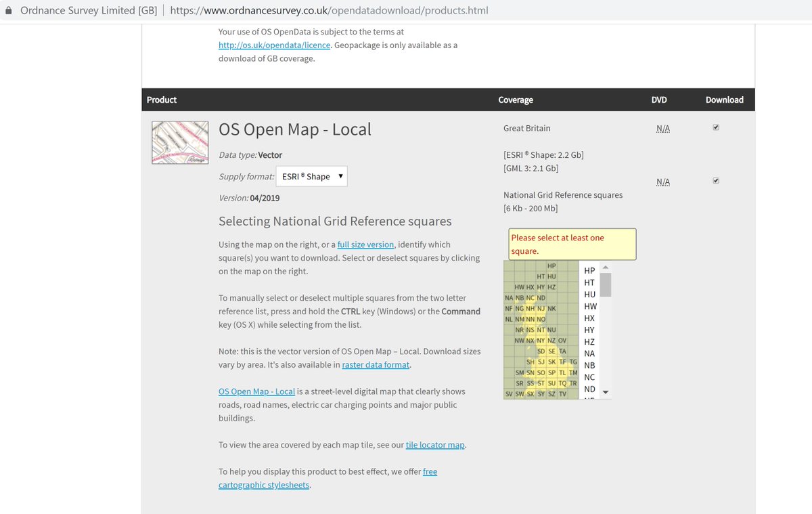Click the 'Please select at least one square' warning
The height and width of the screenshot is (514, 812).
(x=572, y=244)
